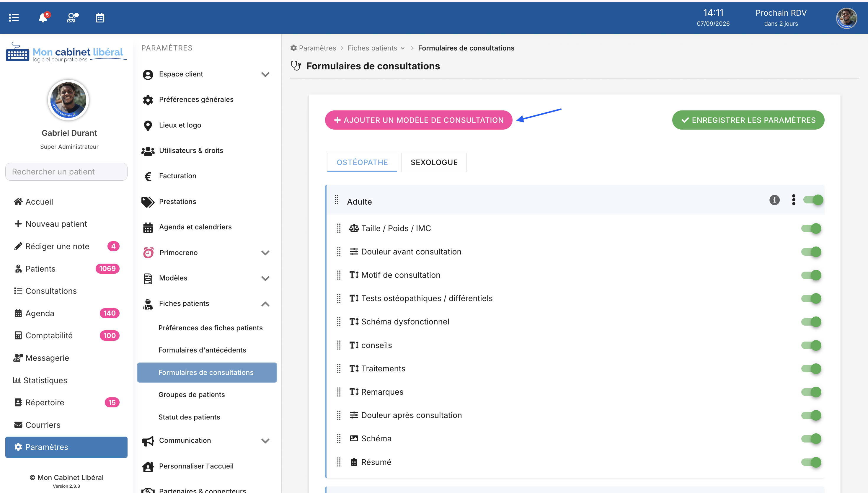Click Ajouter un modèle de consultation
The height and width of the screenshot is (493, 868).
[418, 120]
